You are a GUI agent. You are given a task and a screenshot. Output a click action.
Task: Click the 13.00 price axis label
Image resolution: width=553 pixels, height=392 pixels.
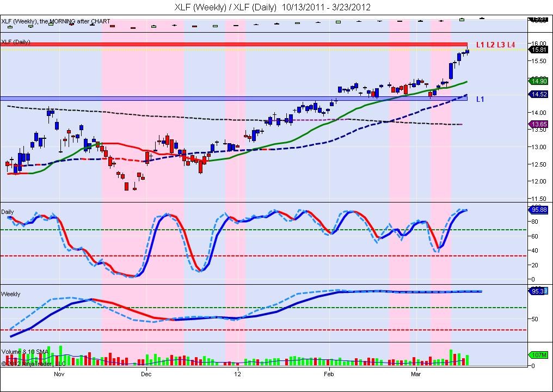[x=539, y=147]
